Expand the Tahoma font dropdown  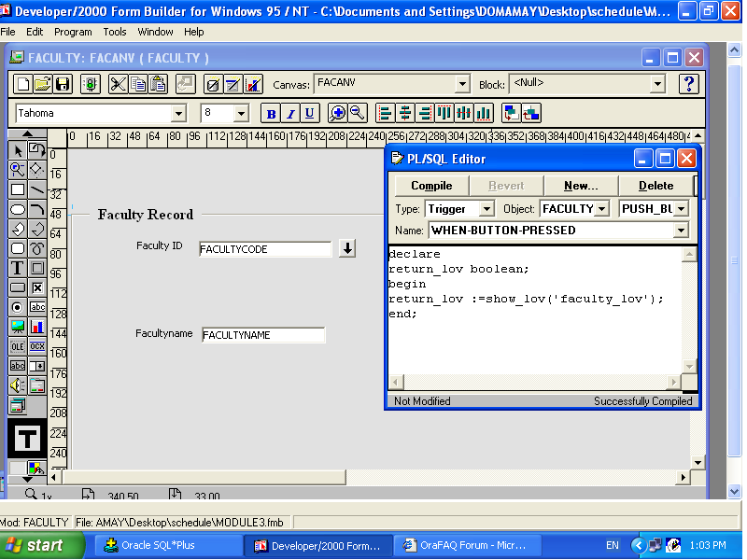tap(178, 114)
